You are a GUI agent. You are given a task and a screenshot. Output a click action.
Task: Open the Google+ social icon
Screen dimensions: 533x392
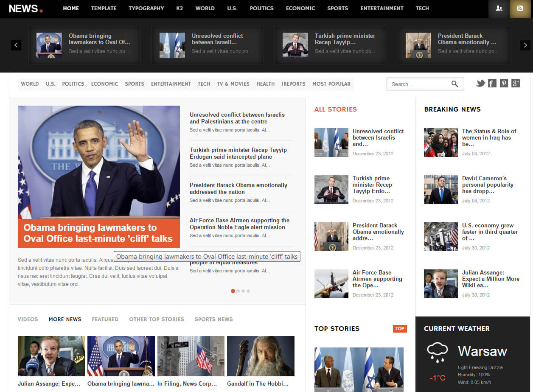click(x=516, y=84)
